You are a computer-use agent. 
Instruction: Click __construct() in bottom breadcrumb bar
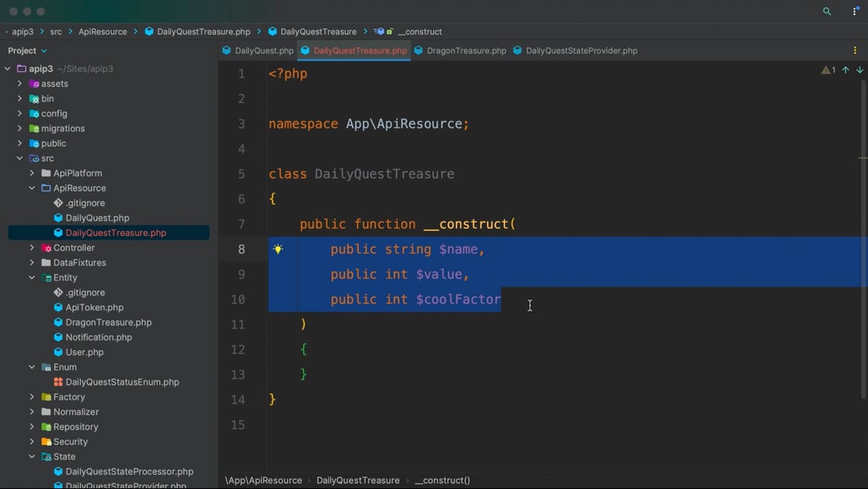point(443,480)
